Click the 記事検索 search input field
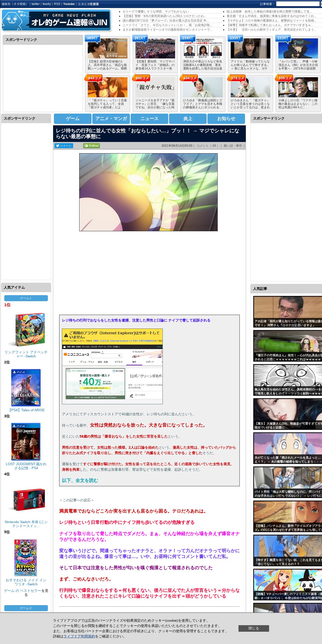 click(298, 4)
